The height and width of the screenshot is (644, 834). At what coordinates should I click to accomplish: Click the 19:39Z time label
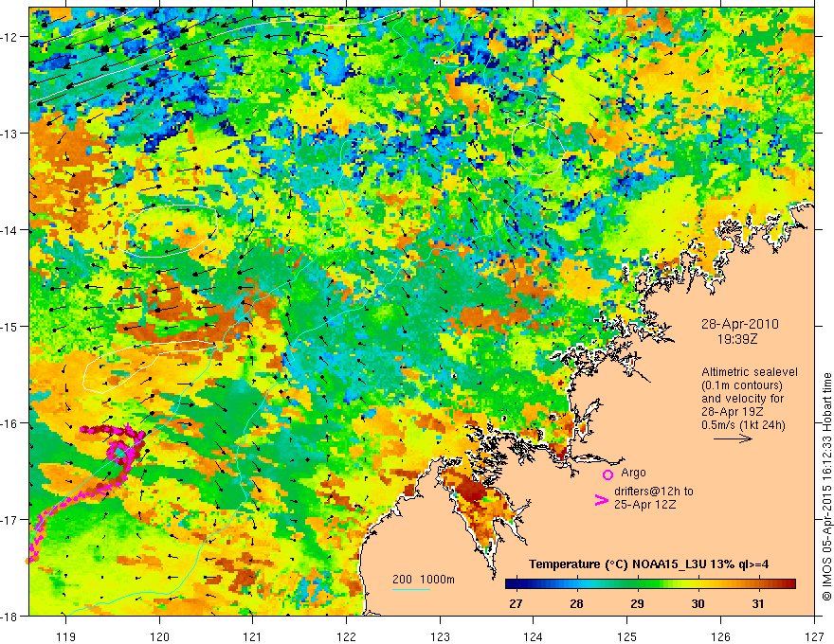pos(737,338)
